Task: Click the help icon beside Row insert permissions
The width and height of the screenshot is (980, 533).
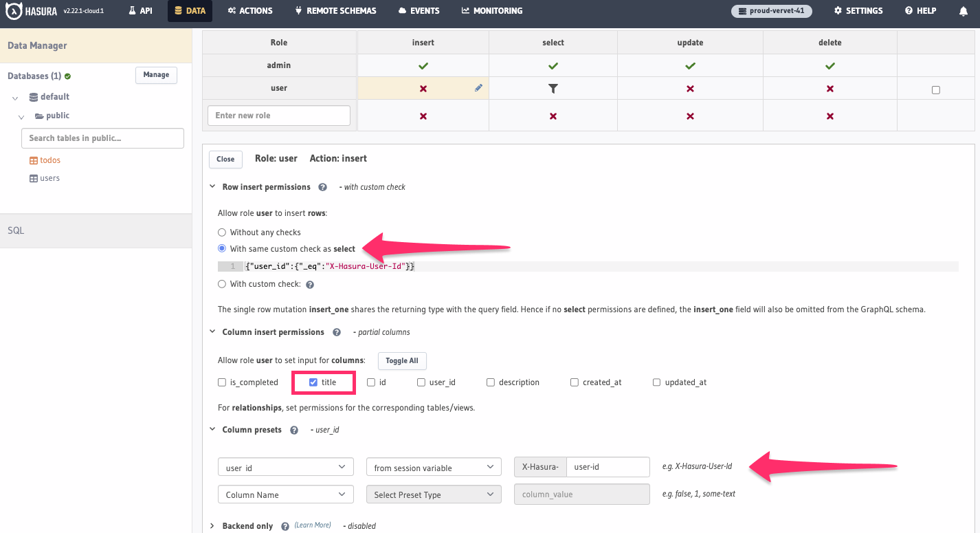Action: click(322, 186)
